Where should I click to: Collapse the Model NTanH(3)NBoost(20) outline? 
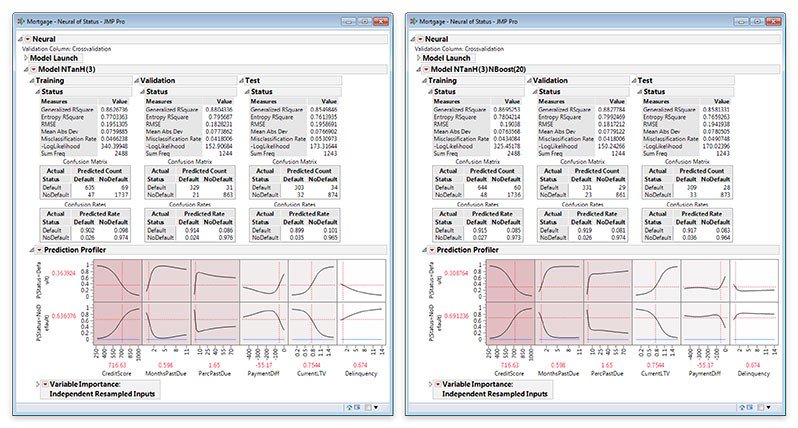pos(419,69)
